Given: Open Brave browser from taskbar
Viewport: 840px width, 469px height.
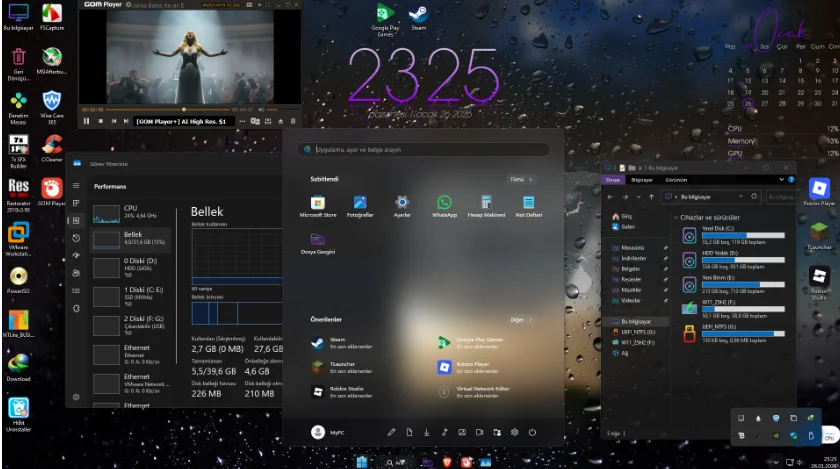Looking at the screenshot, I should [447, 462].
